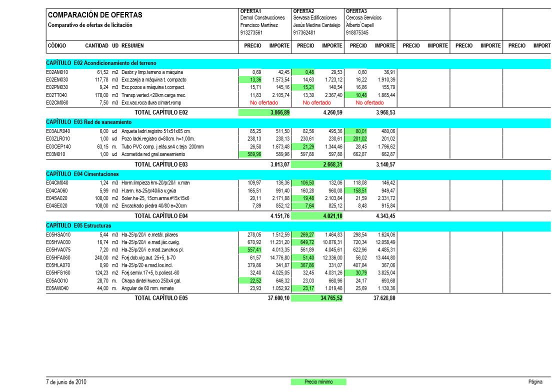
Task: Click the RESUMEN column header
Action: pos(132,45)
